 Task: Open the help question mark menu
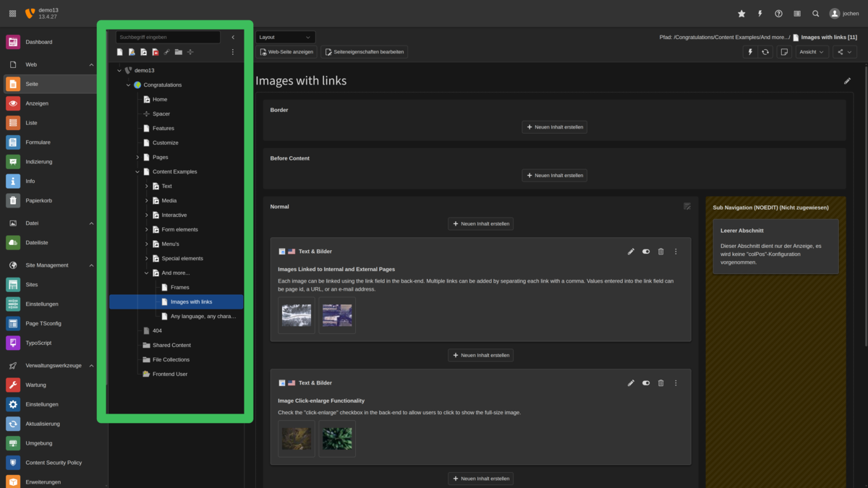tap(778, 14)
